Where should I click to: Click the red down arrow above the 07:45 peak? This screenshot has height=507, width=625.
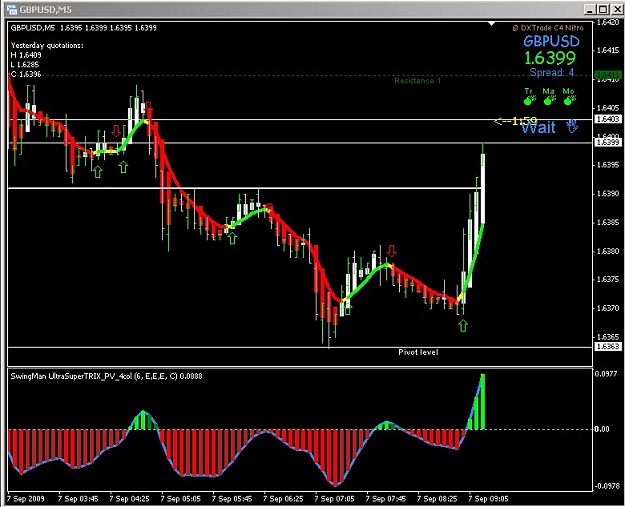point(392,251)
